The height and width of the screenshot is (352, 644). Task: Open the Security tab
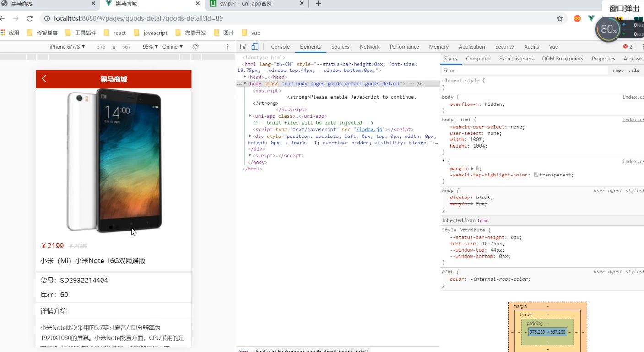(504, 47)
